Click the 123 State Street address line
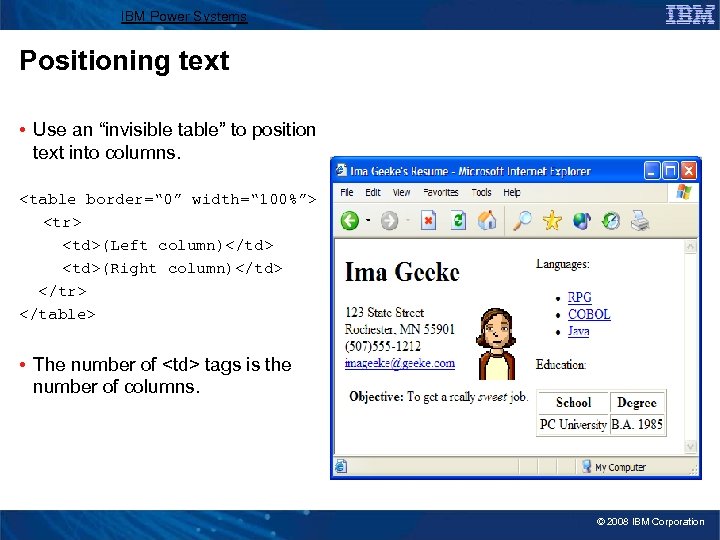This screenshot has height=540, width=720. click(x=384, y=313)
